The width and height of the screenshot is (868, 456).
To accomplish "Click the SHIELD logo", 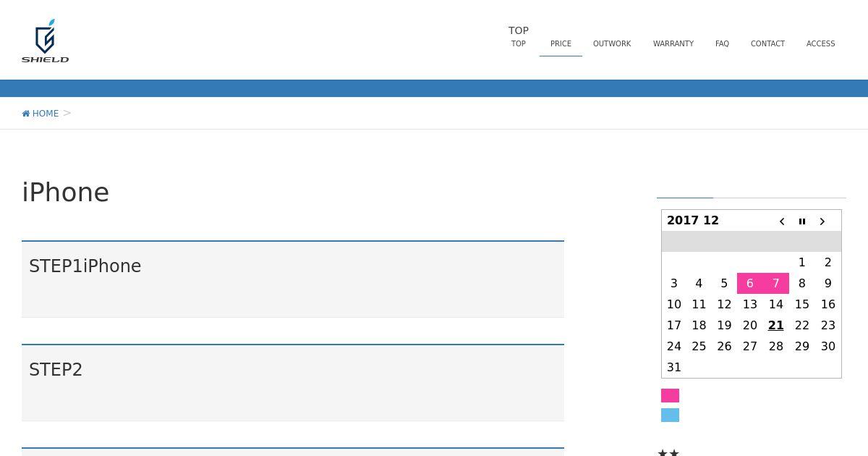I will click(45, 41).
